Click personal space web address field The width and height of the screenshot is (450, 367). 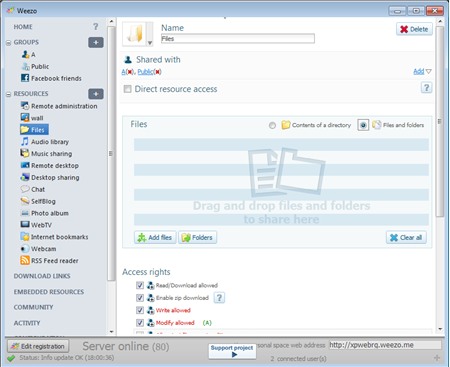tap(385, 345)
